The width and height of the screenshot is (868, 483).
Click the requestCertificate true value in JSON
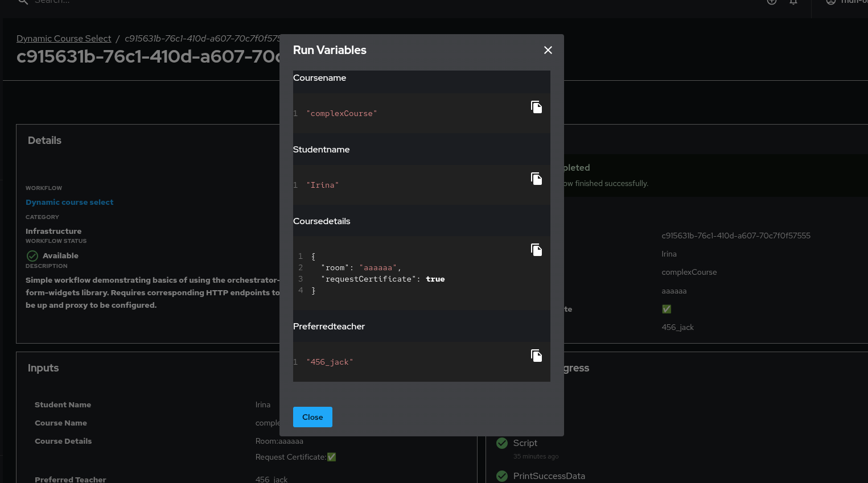click(435, 279)
